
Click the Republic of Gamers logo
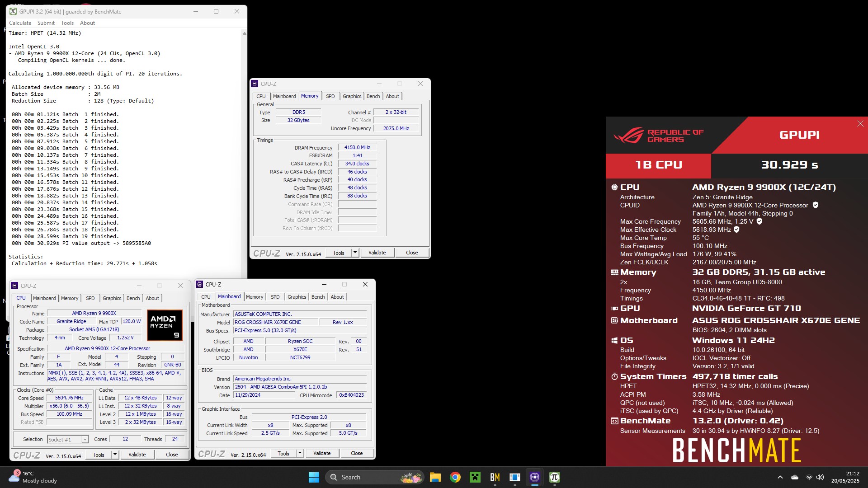[658, 135]
